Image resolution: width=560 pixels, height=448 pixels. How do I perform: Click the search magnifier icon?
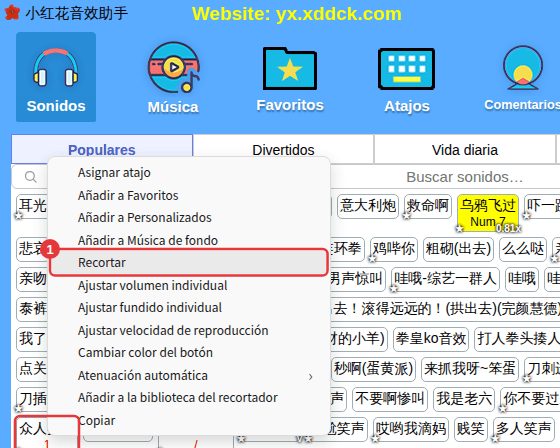[31, 176]
